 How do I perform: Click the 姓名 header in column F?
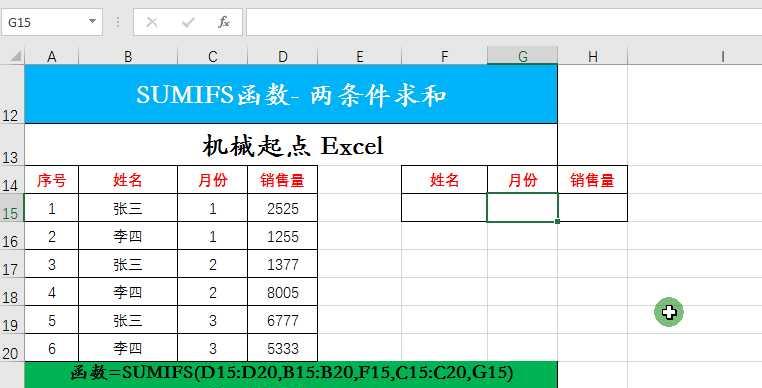click(444, 179)
